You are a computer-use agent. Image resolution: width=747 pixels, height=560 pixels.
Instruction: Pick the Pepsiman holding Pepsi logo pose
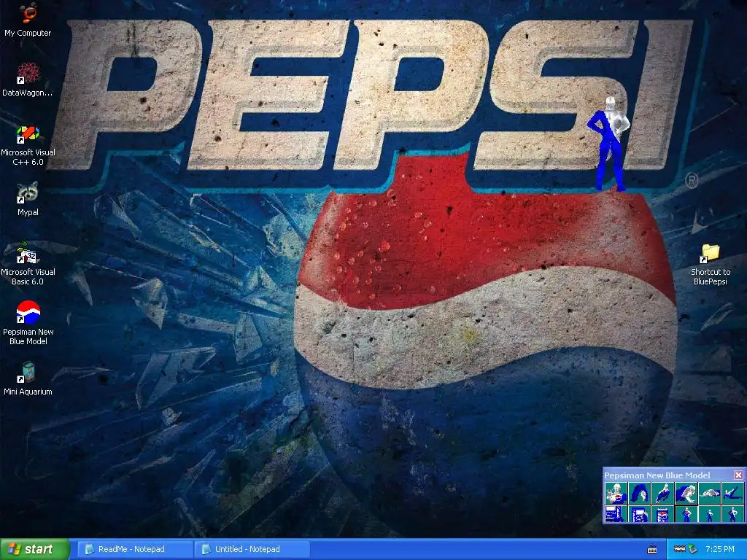(x=616, y=494)
